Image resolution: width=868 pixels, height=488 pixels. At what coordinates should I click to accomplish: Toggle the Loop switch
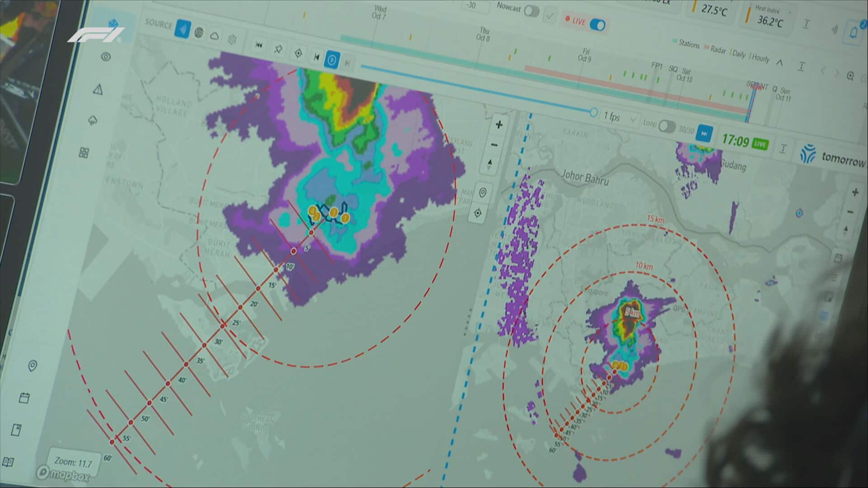pos(667,126)
